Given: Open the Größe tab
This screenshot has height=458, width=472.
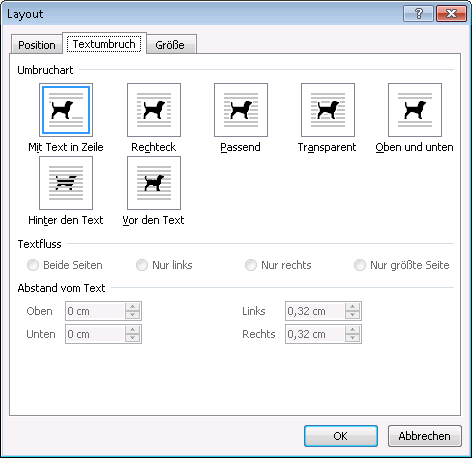Looking at the screenshot, I should (x=170, y=45).
